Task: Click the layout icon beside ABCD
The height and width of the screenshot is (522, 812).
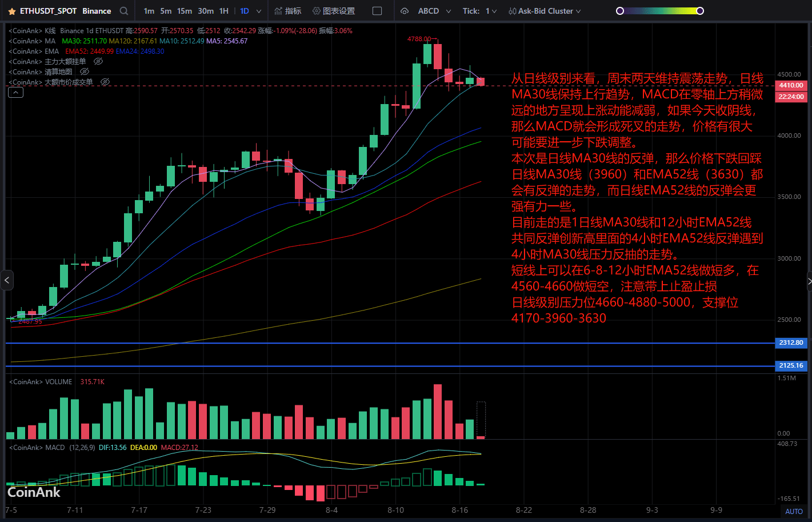Action: pos(405,11)
